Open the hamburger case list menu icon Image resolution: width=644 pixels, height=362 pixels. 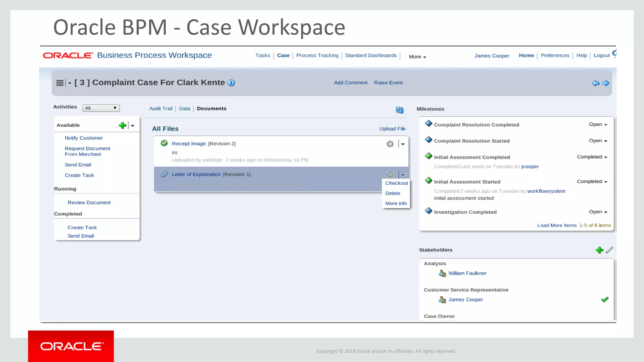(x=60, y=83)
